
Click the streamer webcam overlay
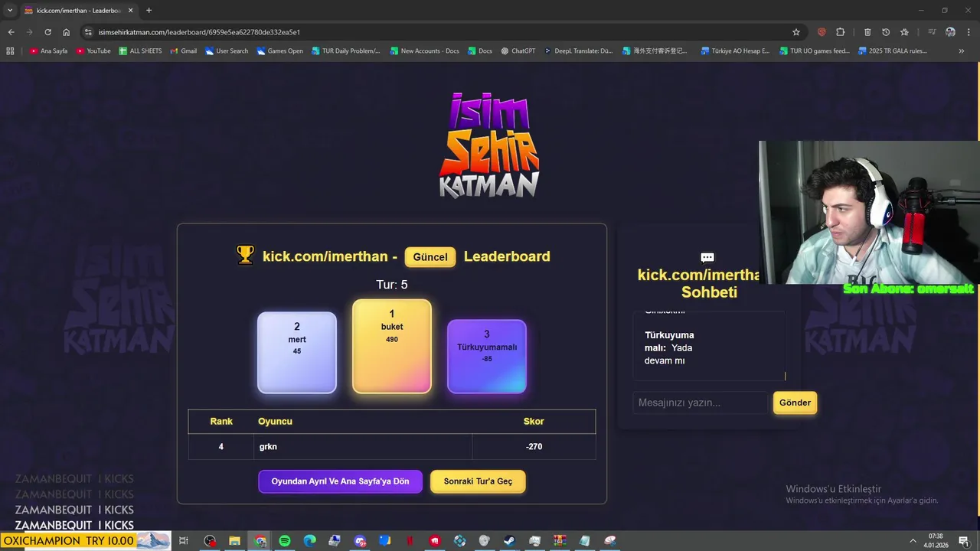(x=869, y=213)
